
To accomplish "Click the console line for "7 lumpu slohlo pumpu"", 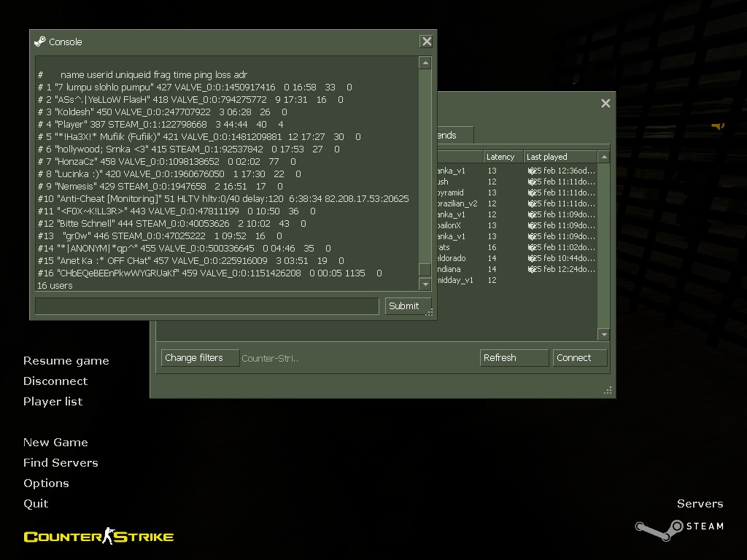I will [x=195, y=87].
